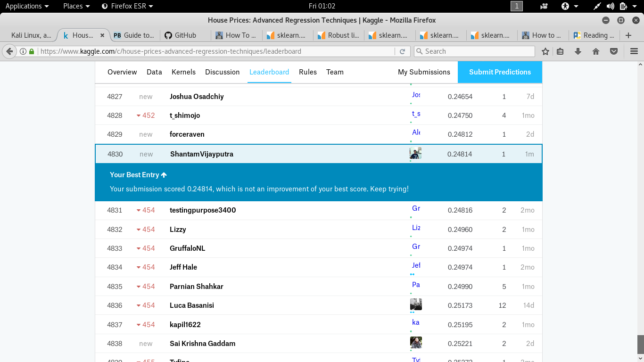Viewport: 644px width, 362px height.
Task: Switch to the first How To ... tab
Action: click(x=236, y=35)
